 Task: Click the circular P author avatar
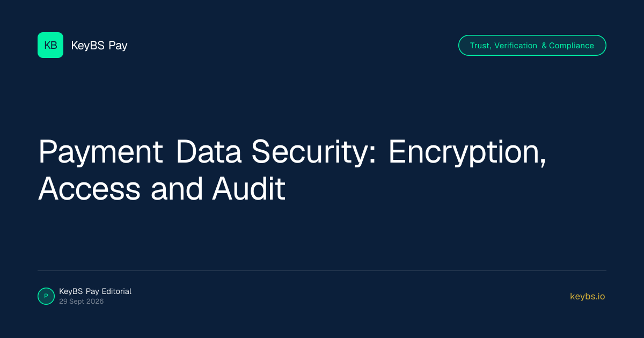tap(46, 296)
